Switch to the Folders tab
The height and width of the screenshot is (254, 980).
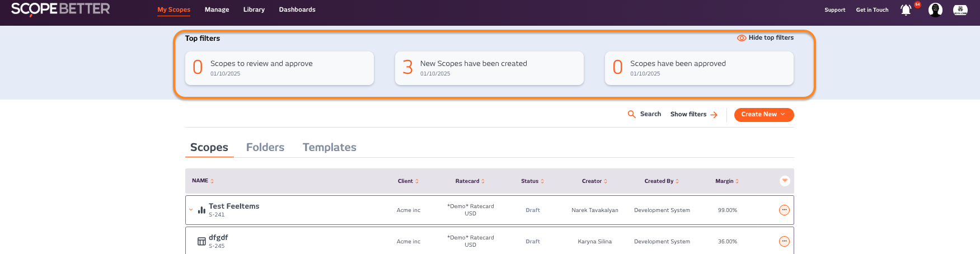[x=265, y=147]
